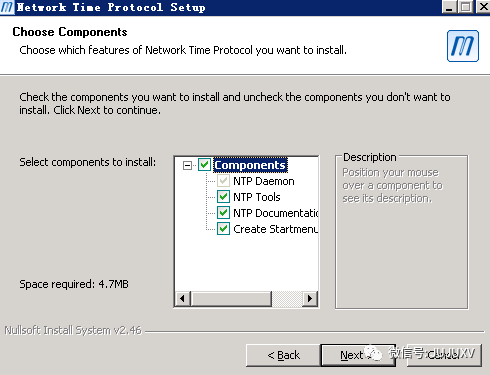This screenshot has width=490, height=375.
Task: Select the Create Startmenu tree item
Action: (275, 229)
